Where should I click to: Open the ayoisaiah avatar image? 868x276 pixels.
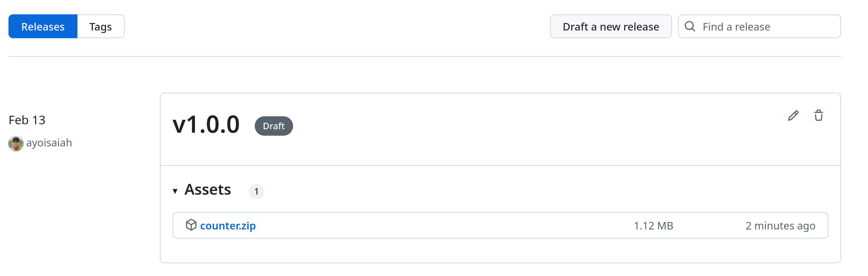[15, 143]
